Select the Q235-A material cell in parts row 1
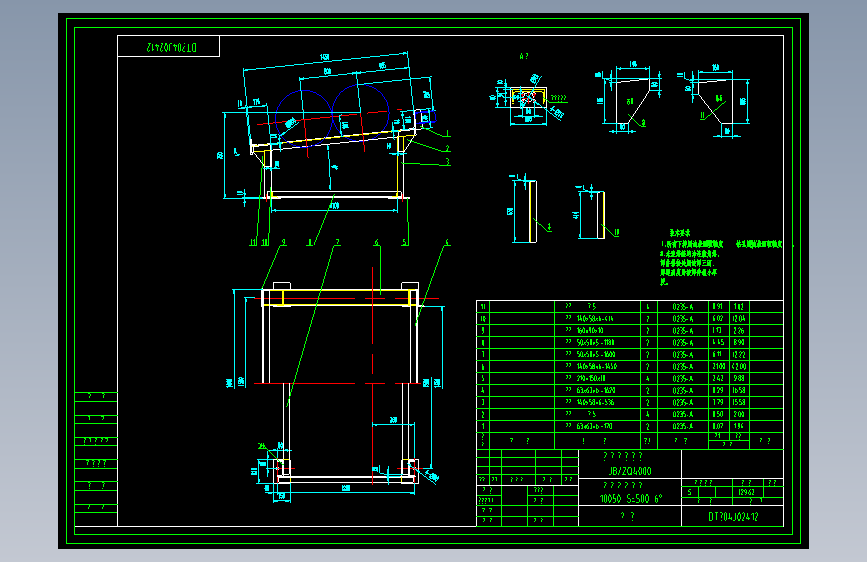This screenshot has height=562, width=867. pos(683,426)
